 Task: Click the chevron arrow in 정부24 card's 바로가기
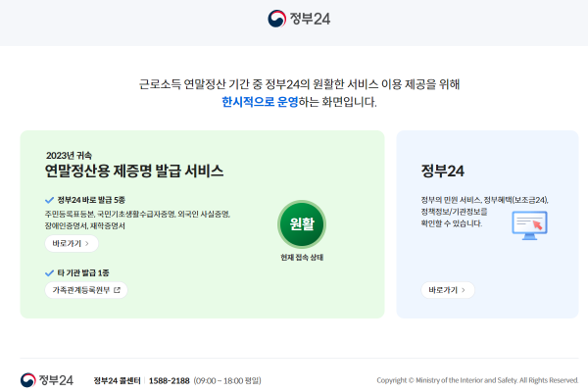(464, 290)
